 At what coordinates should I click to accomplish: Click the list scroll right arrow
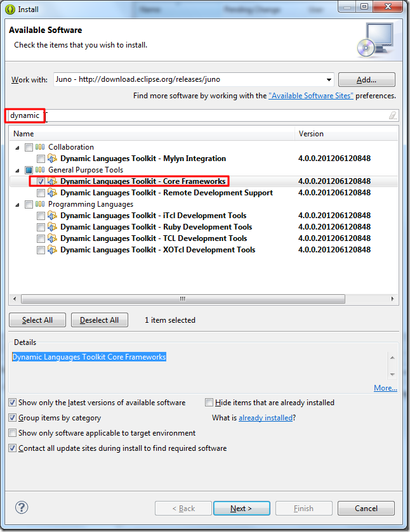click(393, 299)
